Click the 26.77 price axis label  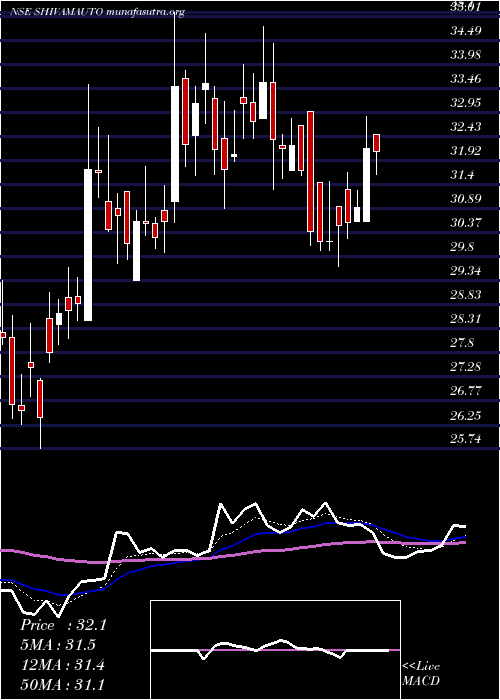tap(466, 391)
